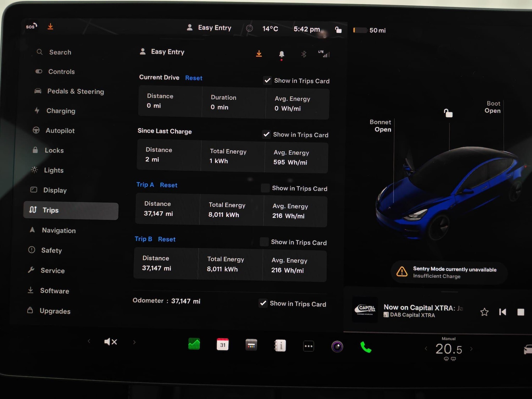The width and height of the screenshot is (532, 399).
Task: Open the Autopilot settings section
Action: 60,131
